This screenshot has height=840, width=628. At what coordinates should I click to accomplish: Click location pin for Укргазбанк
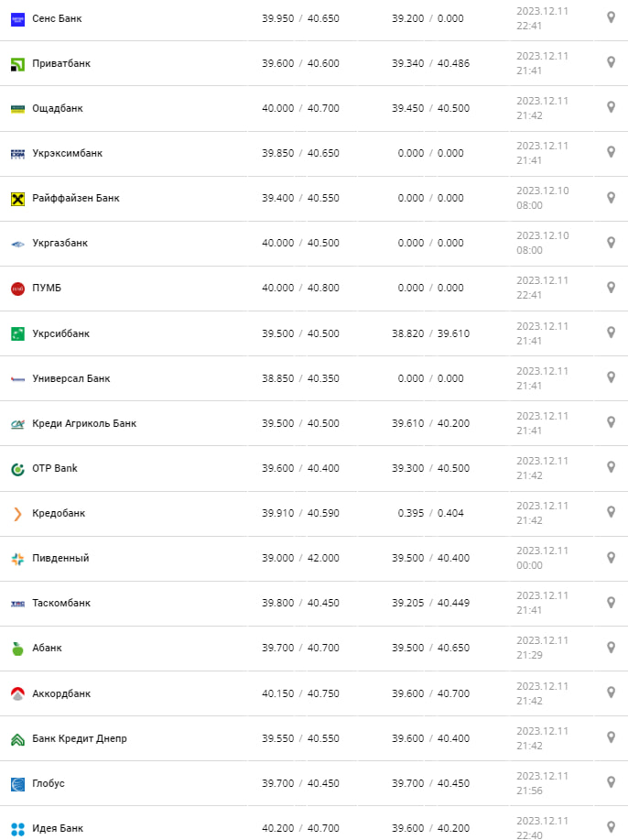tap(611, 242)
